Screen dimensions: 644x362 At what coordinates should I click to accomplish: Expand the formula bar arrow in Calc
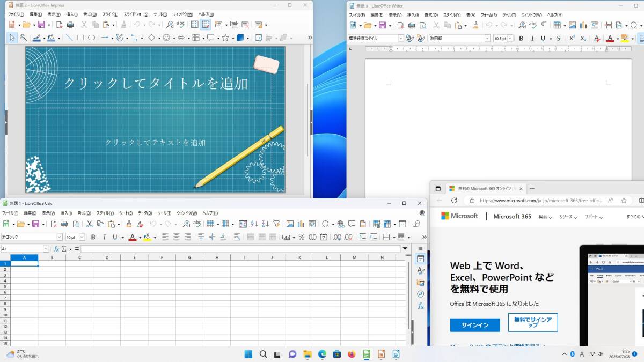tap(404, 249)
